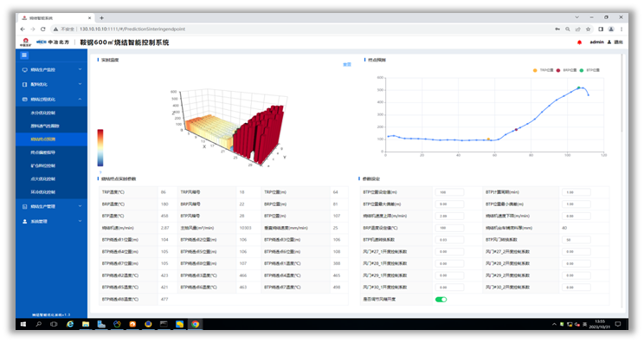Toggle the BTP位置 series in chart legend
This screenshot has height=343, width=644.
coord(589,70)
